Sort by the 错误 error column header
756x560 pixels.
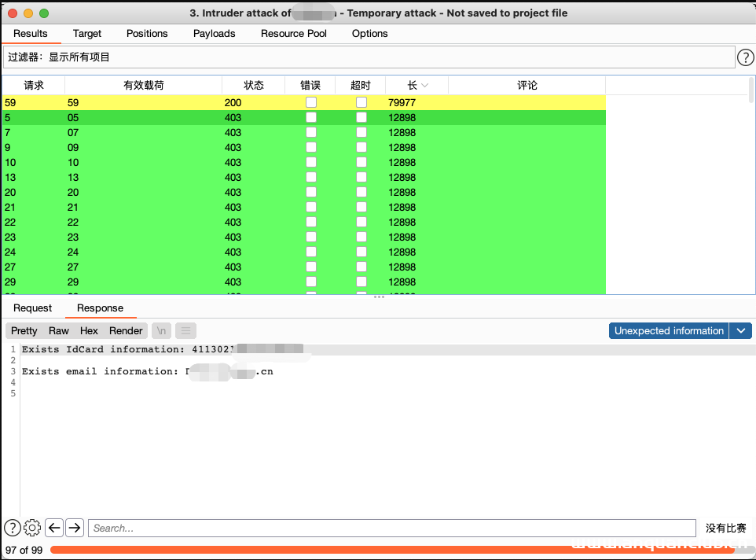310,86
